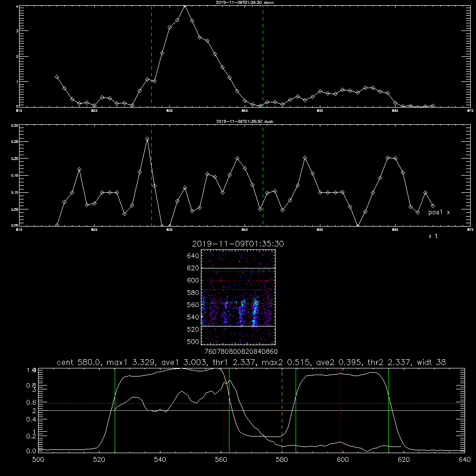Click the lower white horizontal line in the color image
Viewport: 476px width, 476px height.
pos(238,327)
